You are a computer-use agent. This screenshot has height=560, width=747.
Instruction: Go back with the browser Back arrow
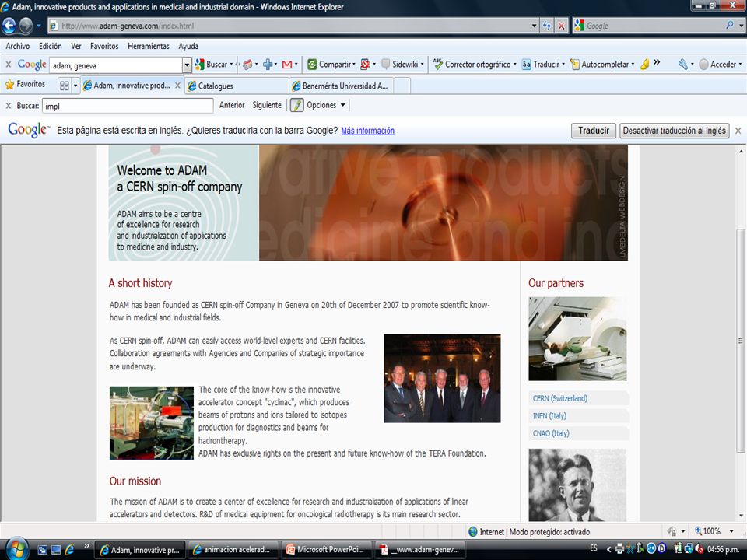(x=9, y=26)
